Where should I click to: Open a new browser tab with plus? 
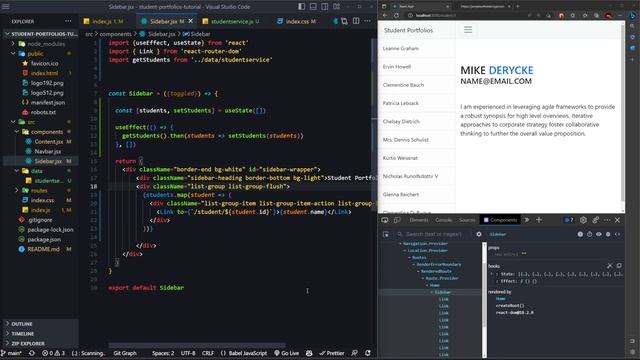tap(518, 6)
